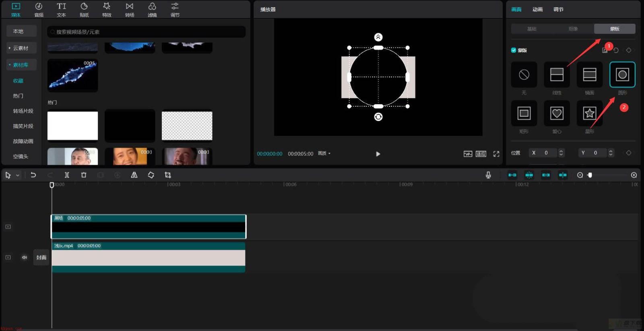This screenshot has height=331, width=644.
Task: Zoom out the timeline
Action: 580,175
